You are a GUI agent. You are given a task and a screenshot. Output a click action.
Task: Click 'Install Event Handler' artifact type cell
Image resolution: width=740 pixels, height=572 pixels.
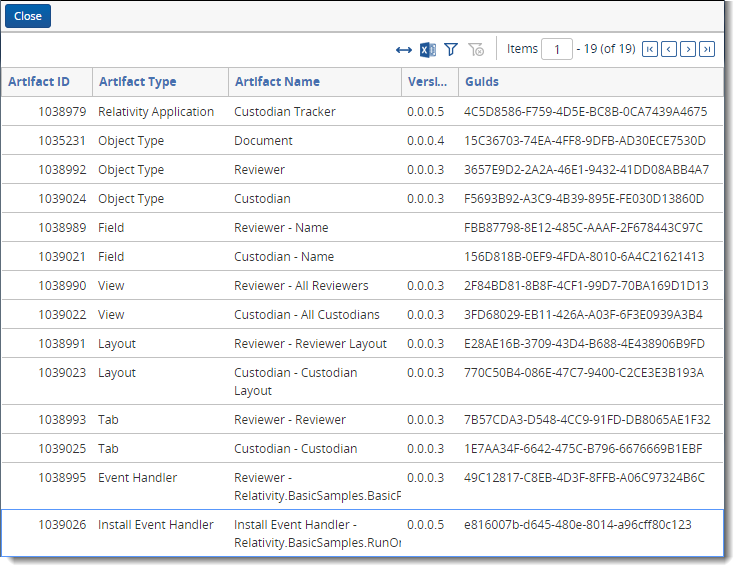tap(156, 525)
